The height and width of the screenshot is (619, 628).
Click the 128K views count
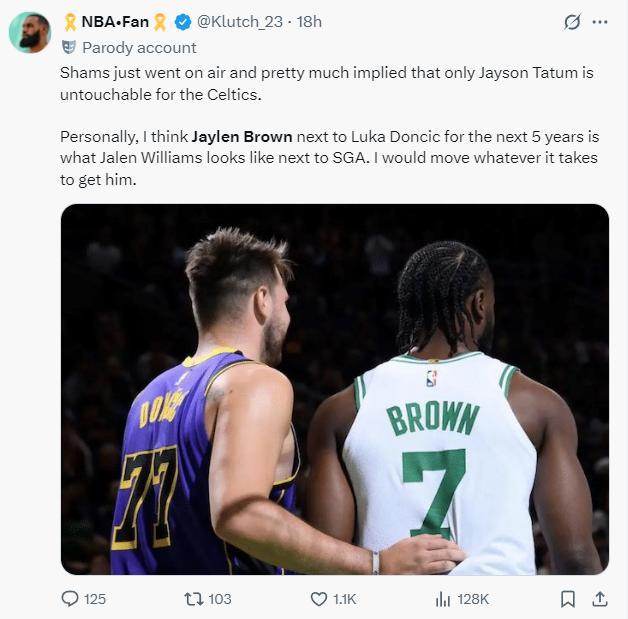click(x=473, y=598)
